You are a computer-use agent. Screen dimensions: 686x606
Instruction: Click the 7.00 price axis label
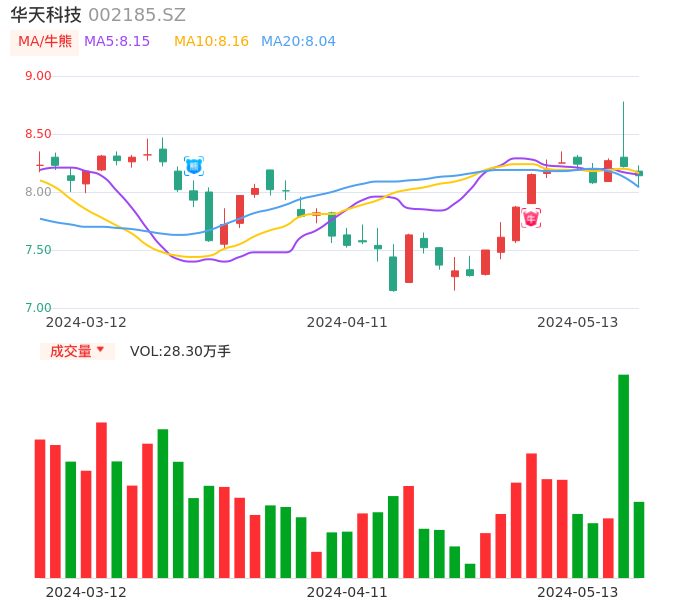point(38,308)
